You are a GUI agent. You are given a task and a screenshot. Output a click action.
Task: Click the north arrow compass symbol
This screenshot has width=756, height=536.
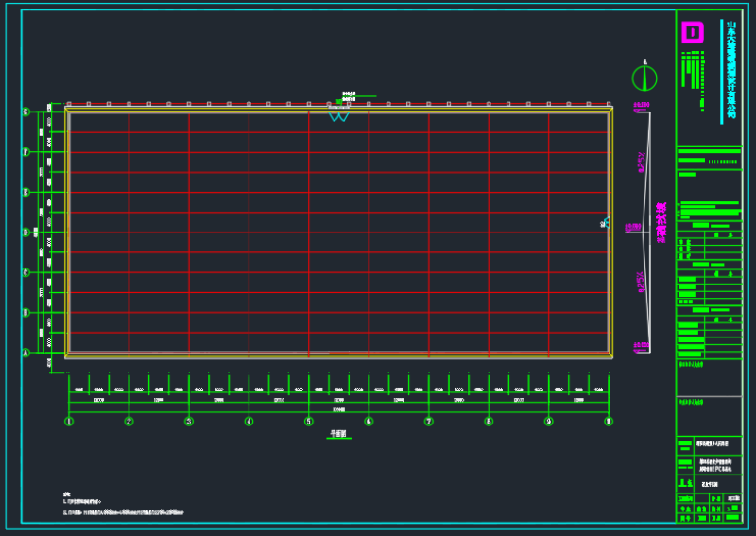point(644,77)
